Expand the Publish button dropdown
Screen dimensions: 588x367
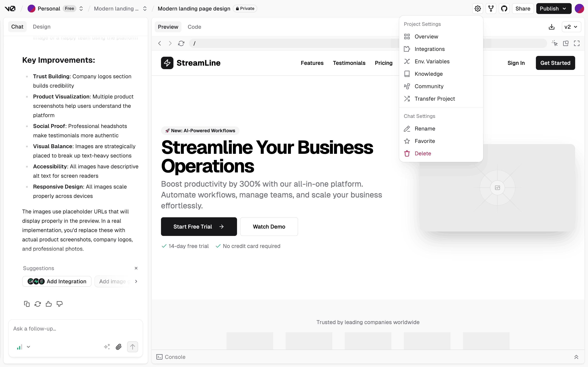(x=564, y=9)
